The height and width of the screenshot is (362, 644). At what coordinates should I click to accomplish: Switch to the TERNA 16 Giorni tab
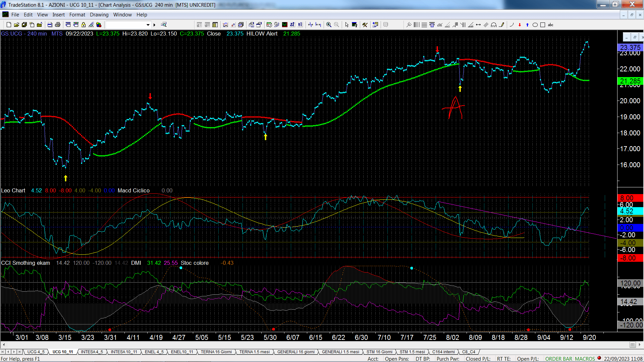[216, 352]
